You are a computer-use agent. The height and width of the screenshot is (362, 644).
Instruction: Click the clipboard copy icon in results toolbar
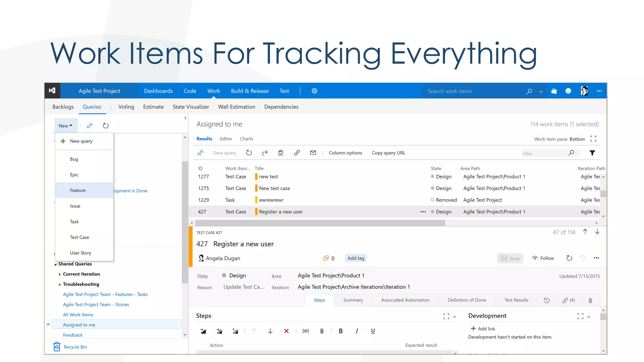[281, 153]
